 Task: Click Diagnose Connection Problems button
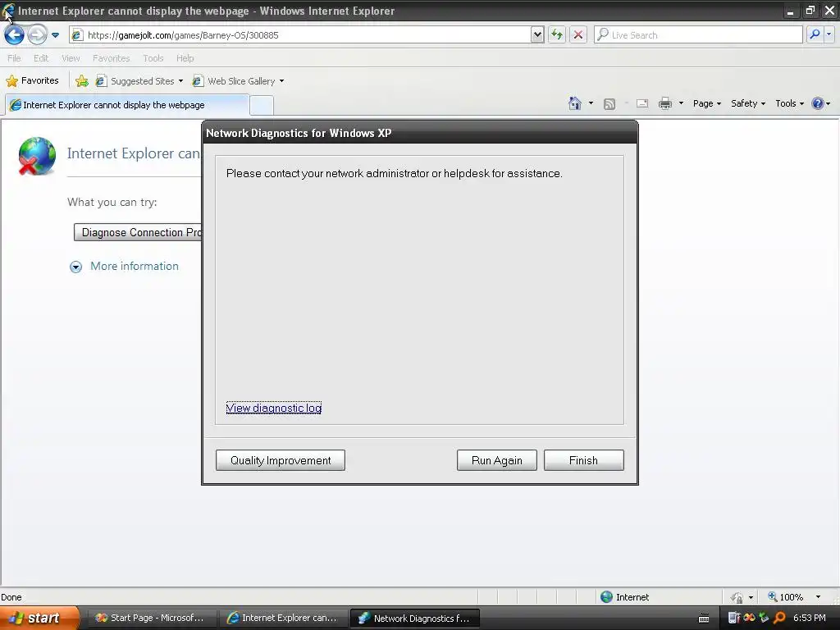click(x=138, y=232)
